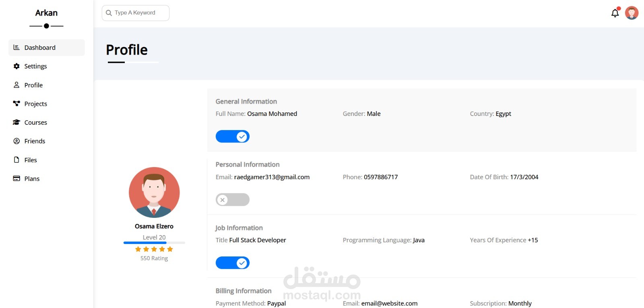Click the email raedgamer313@gmail.com

(x=272, y=177)
